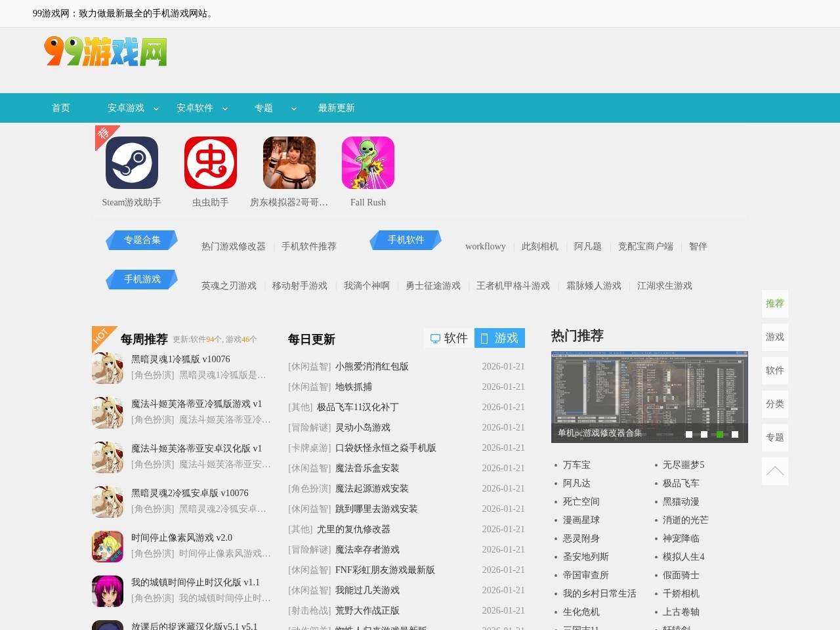Click the 虫虫助手 red app icon
The image size is (840, 630).
211,163
